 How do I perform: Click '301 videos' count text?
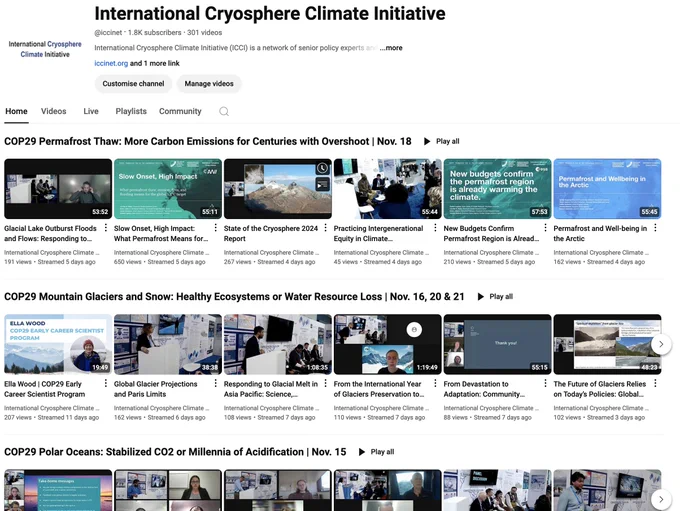204,33
